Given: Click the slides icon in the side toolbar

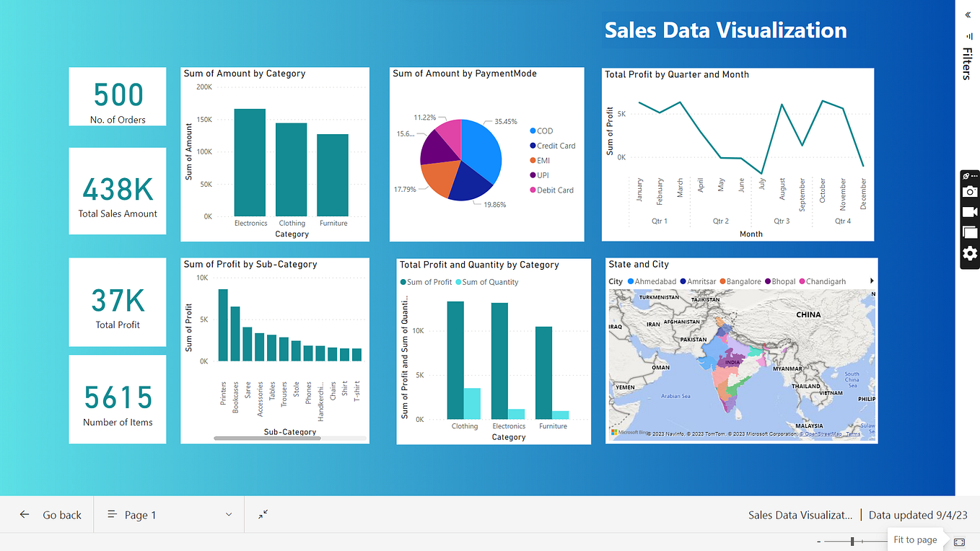Looking at the screenshot, I should [970, 232].
